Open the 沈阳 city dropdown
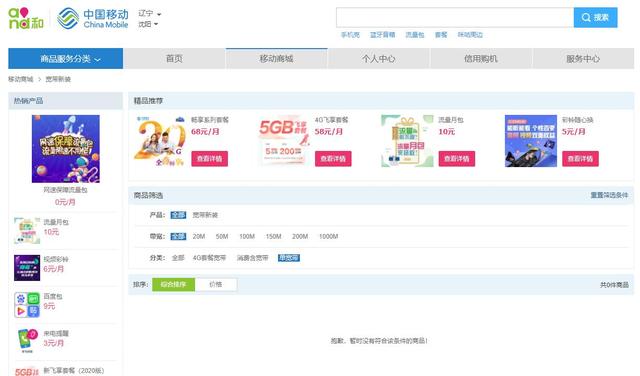 click(148, 24)
